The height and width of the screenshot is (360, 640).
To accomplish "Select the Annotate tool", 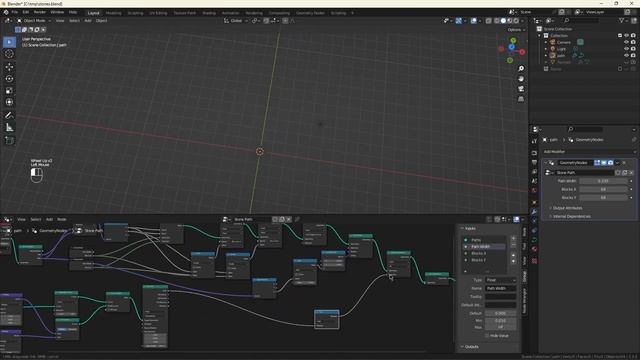I will [x=9, y=116].
